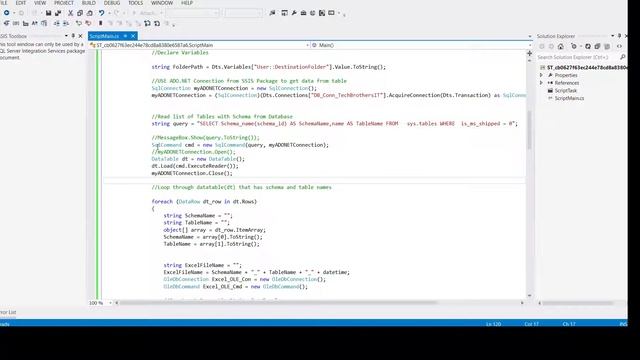
Task: Open the Undo history dropdown arrow
Action: (109, 13)
